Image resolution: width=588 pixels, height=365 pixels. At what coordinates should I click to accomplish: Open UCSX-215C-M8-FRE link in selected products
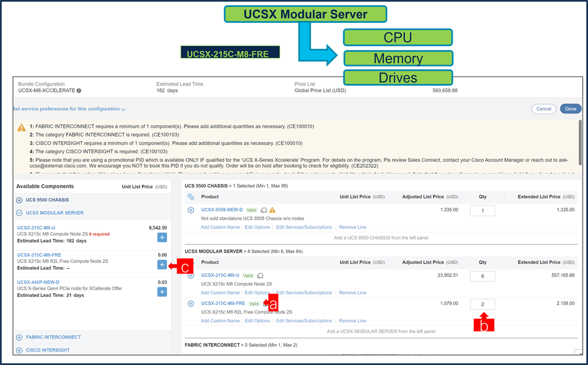pyautogui.click(x=223, y=304)
